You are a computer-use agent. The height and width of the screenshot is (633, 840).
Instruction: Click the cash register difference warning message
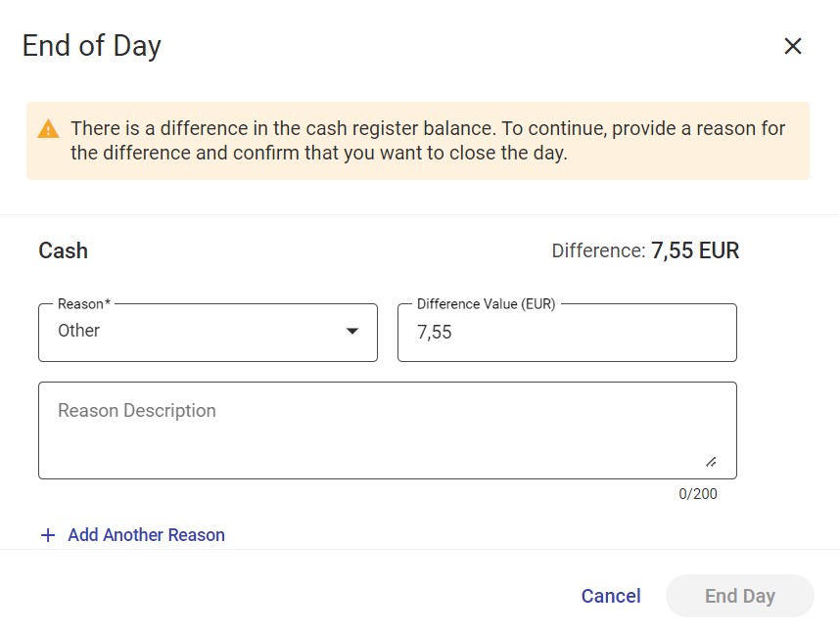coord(428,140)
